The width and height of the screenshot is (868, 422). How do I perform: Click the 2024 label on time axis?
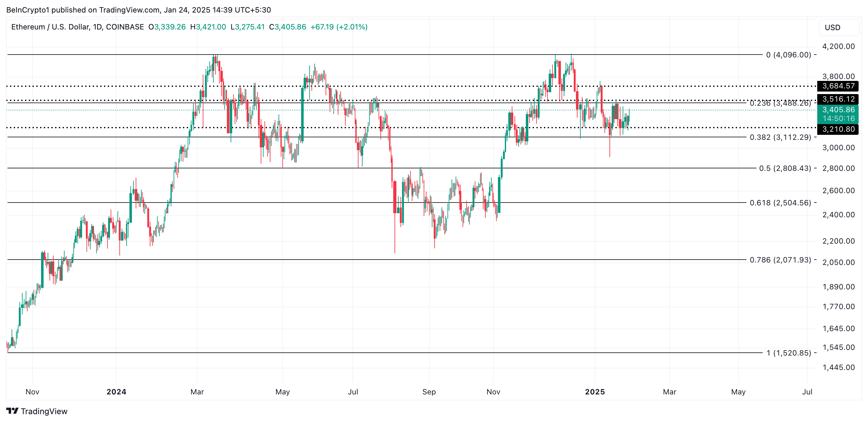116,392
